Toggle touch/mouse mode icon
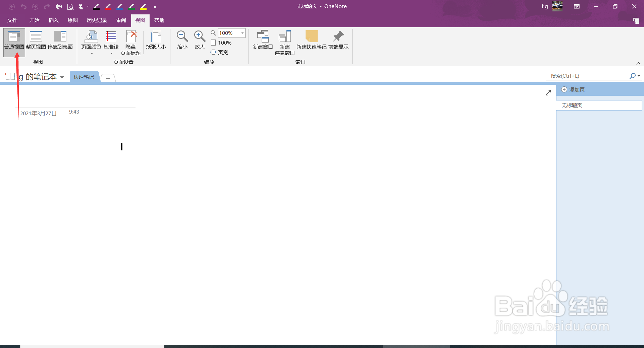The image size is (644, 348). coord(81,7)
